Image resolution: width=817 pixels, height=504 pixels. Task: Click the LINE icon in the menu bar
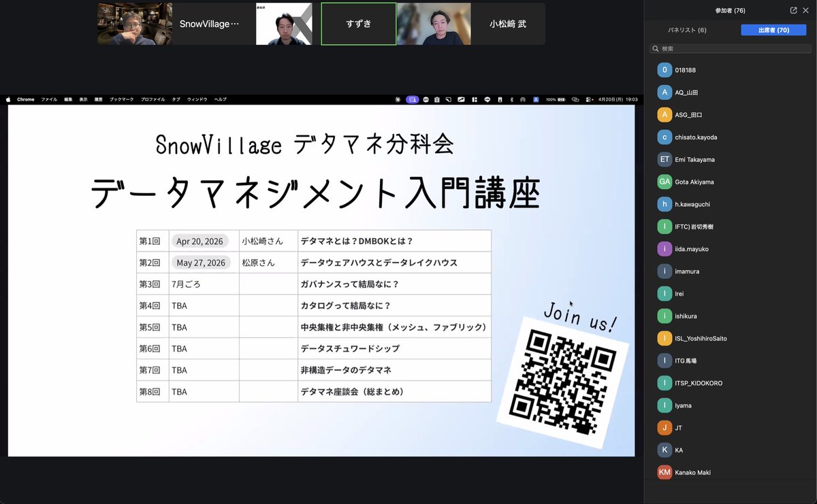pos(487,99)
